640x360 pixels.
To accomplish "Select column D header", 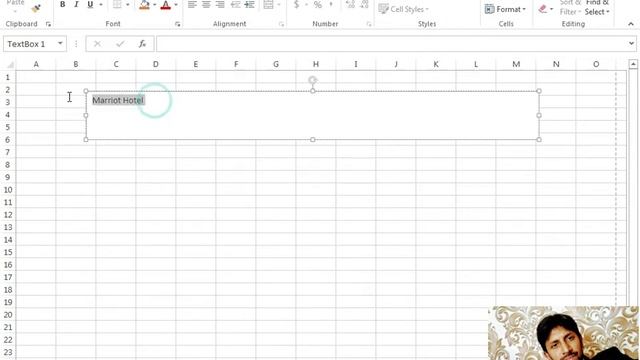I will 156,64.
